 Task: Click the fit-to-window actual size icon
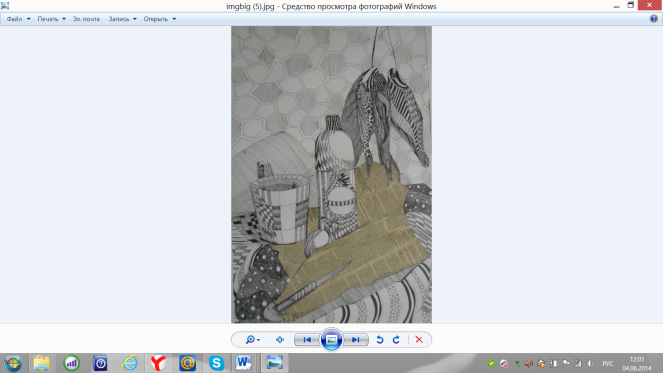click(x=279, y=340)
